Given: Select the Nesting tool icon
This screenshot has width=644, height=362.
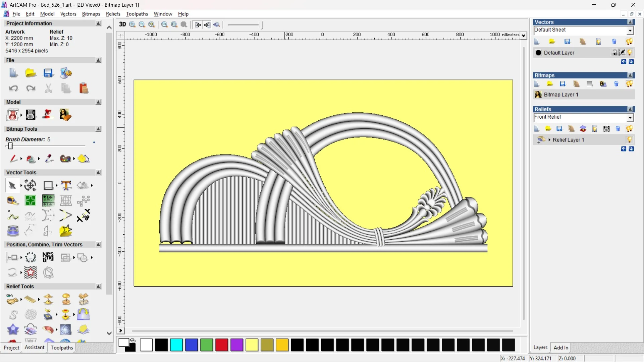Looking at the screenshot, I should pyautogui.click(x=48, y=257).
